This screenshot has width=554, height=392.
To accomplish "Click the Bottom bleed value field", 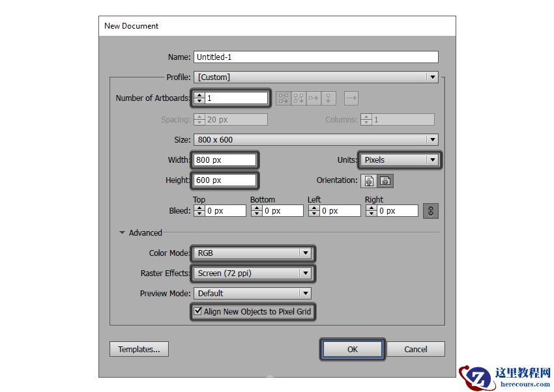I will [x=283, y=211].
